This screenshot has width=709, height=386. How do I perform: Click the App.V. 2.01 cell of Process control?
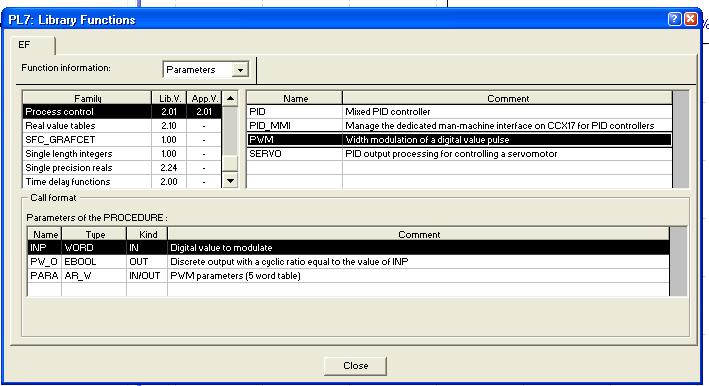[x=204, y=112]
